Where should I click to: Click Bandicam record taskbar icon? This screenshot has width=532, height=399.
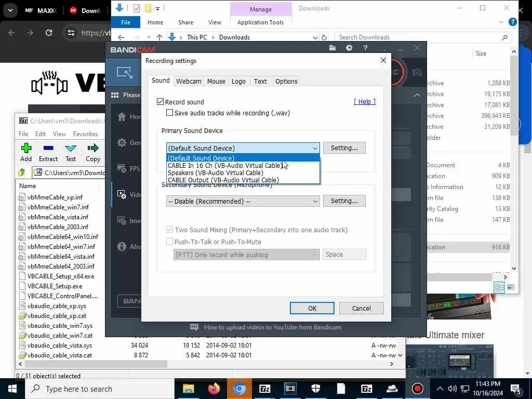[417, 389]
